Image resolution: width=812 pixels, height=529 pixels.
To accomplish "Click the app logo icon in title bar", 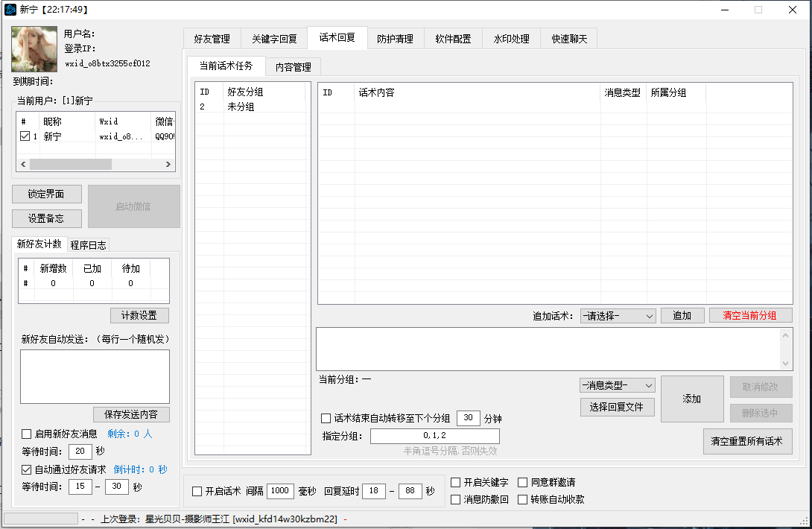I will (10, 10).
